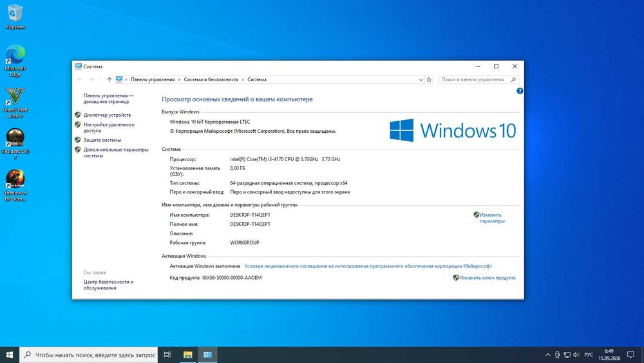Click the taskbar search box

88,355
